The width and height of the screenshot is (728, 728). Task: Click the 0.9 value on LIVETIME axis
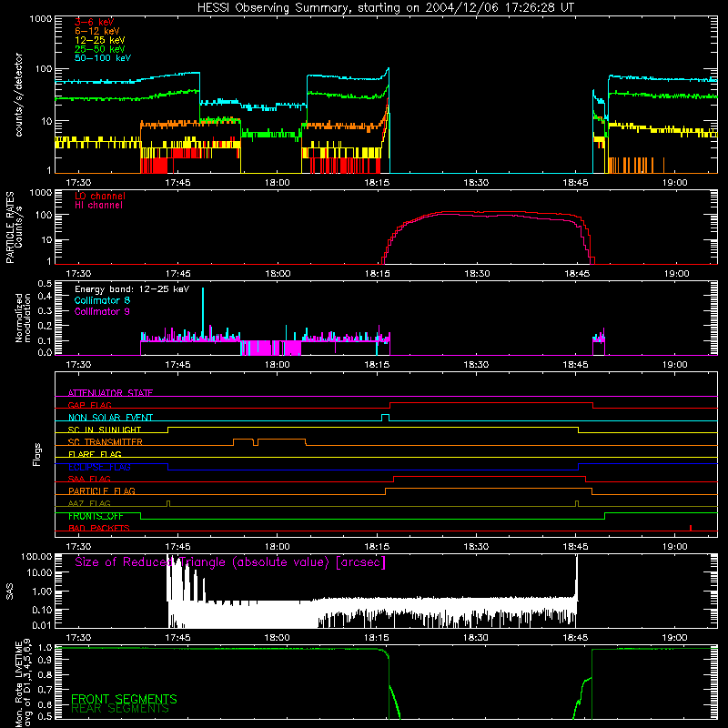45,661
